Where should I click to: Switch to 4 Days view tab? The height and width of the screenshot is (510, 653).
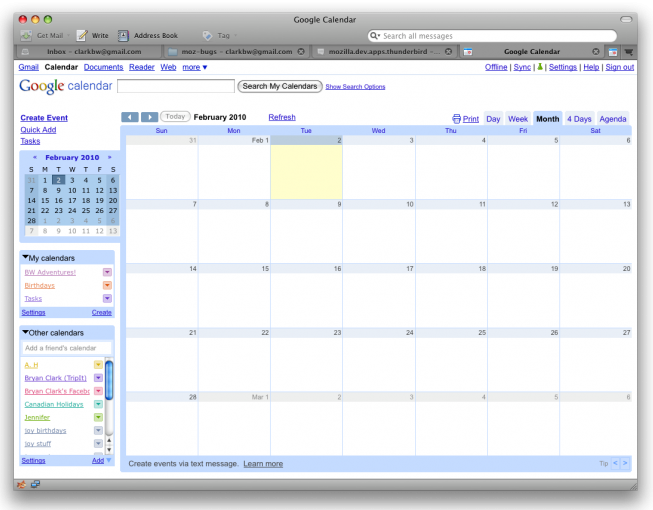point(579,119)
